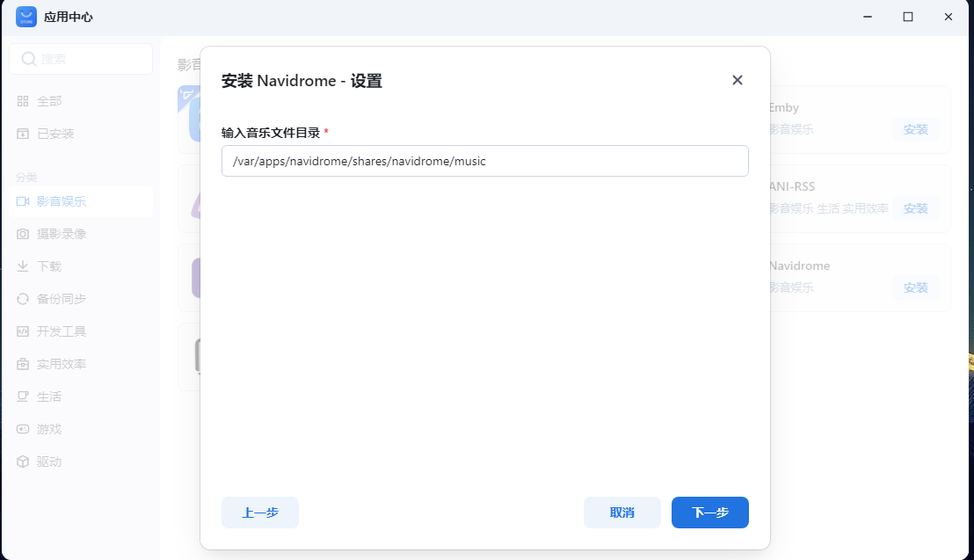Go back with the 上一步 button
Image resolution: width=974 pixels, height=560 pixels.
pos(259,513)
